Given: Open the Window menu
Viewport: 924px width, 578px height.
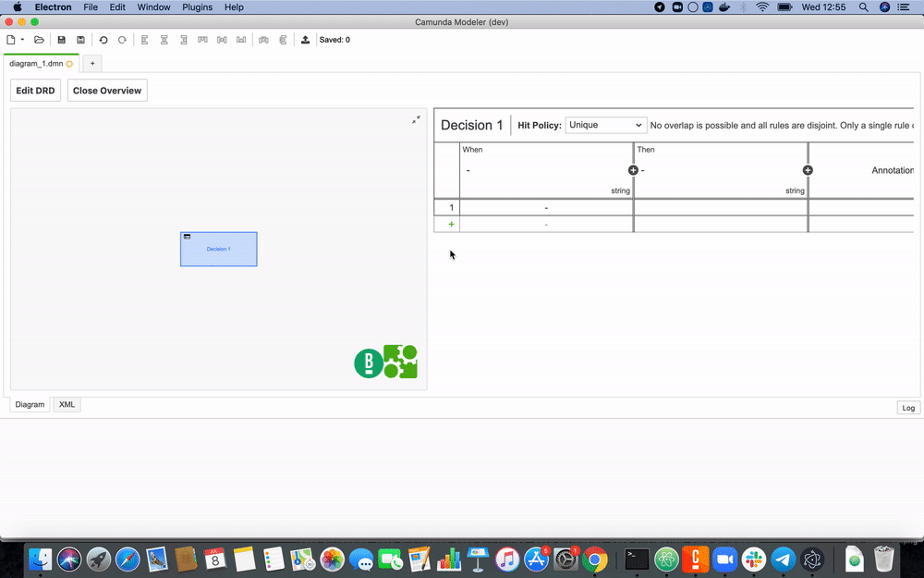Looking at the screenshot, I should tap(153, 7).
